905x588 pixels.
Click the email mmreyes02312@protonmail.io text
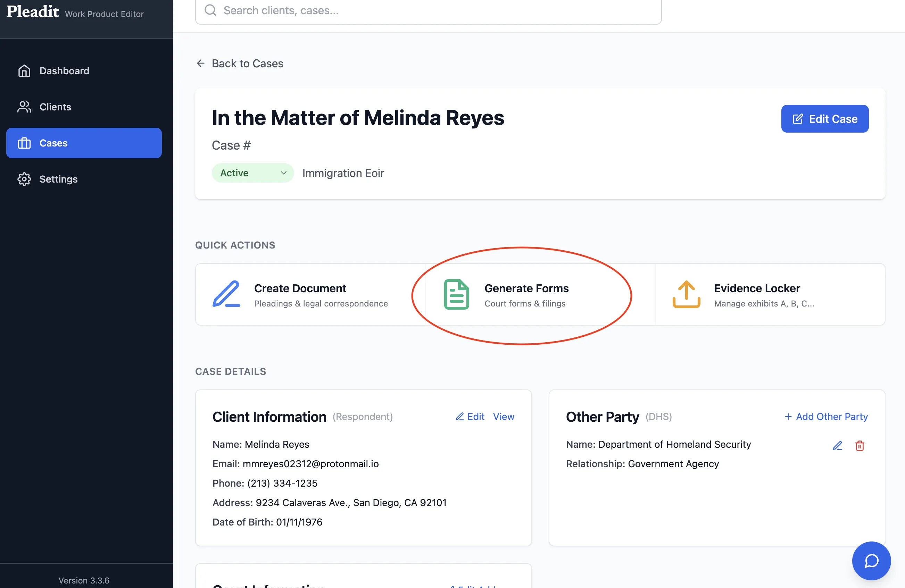point(311,464)
